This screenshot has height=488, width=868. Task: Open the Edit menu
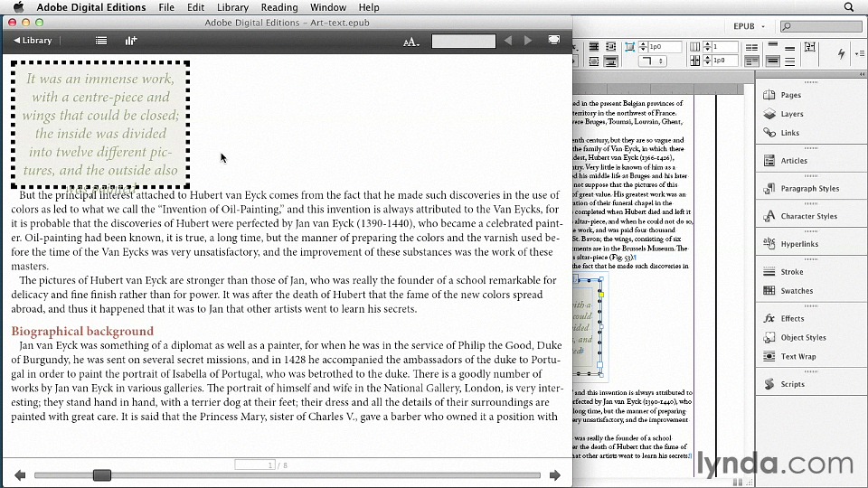[195, 7]
